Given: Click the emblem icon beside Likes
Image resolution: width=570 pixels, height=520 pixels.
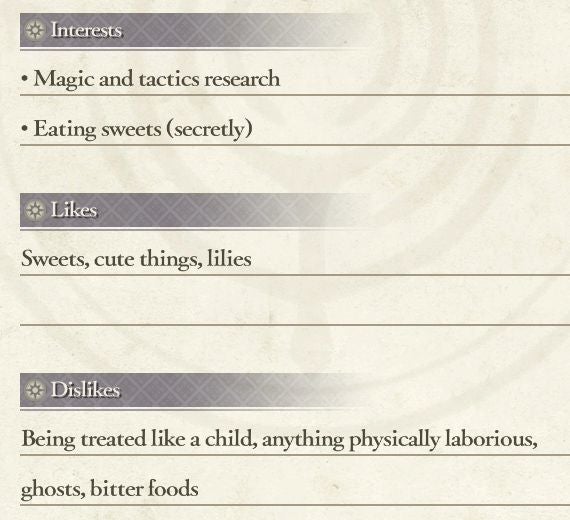Looking at the screenshot, I should coord(35,210).
